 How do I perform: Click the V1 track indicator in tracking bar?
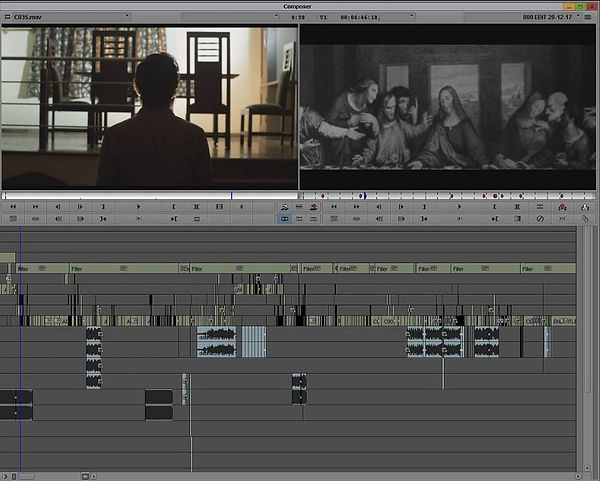click(323, 17)
